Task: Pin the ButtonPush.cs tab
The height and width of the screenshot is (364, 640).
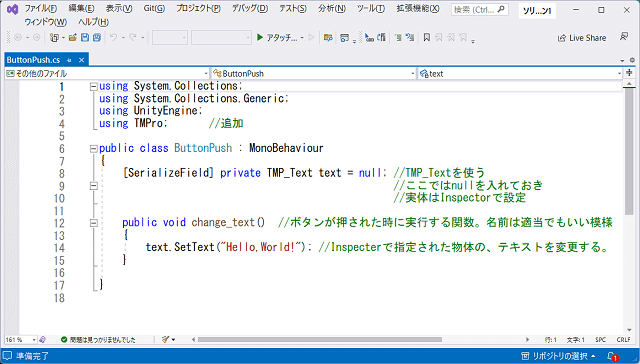Action: click(x=69, y=60)
